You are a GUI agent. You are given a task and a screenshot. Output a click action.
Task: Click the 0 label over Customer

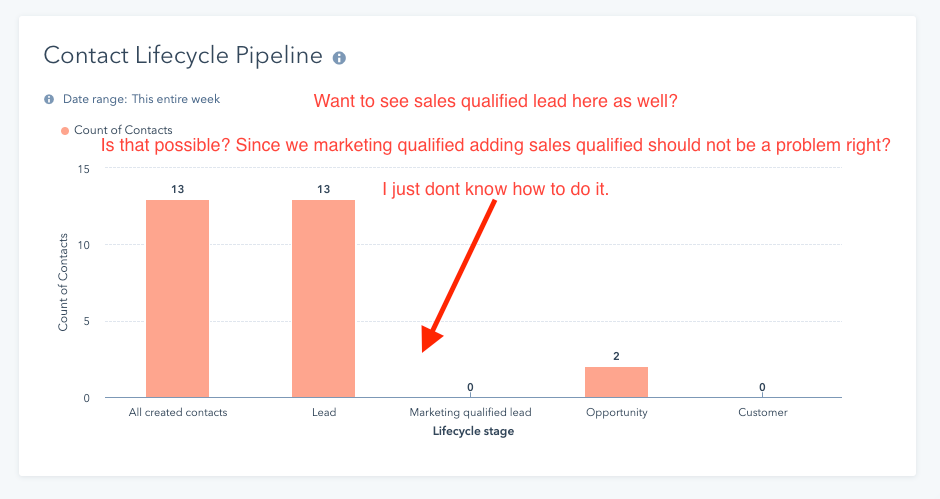762,387
